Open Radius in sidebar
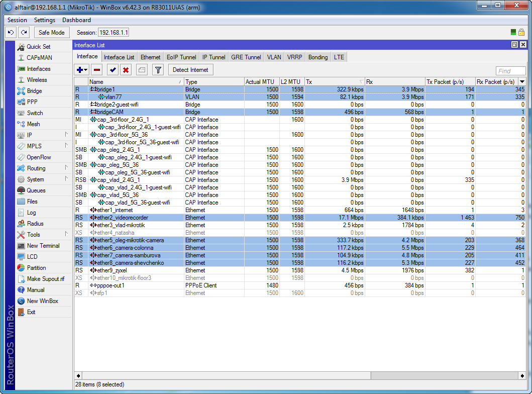Image resolution: width=532 pixels, height=394 pixels. [x=35, y=224]
